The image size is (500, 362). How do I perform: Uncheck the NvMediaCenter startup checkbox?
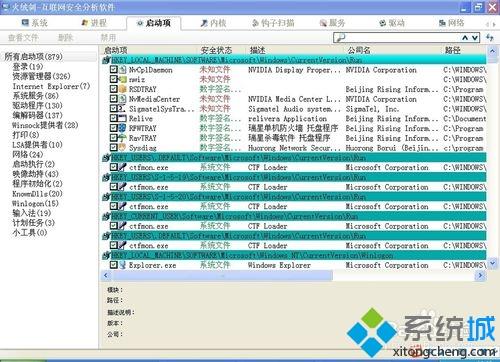pos(114,99)
